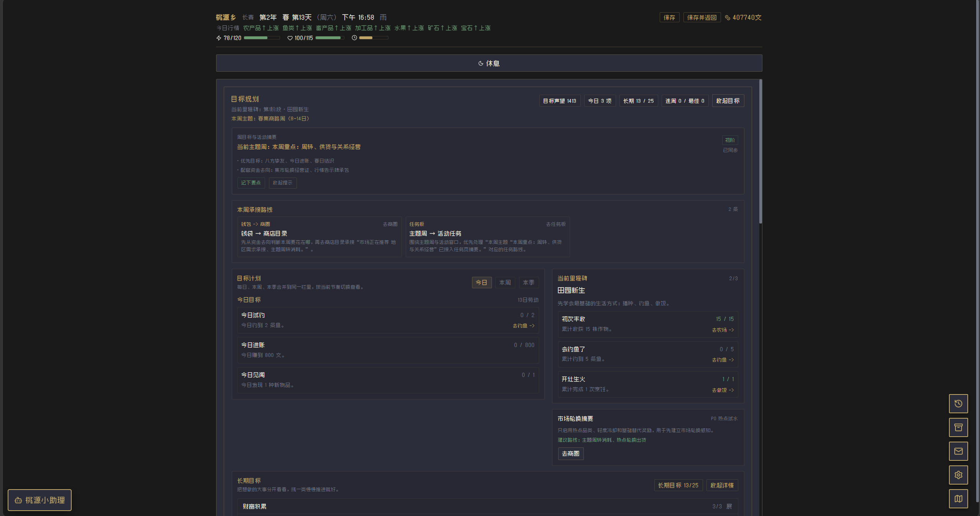Open the history clock icon button
This screenshot has height=516, width=980.
tap(958, 404)
